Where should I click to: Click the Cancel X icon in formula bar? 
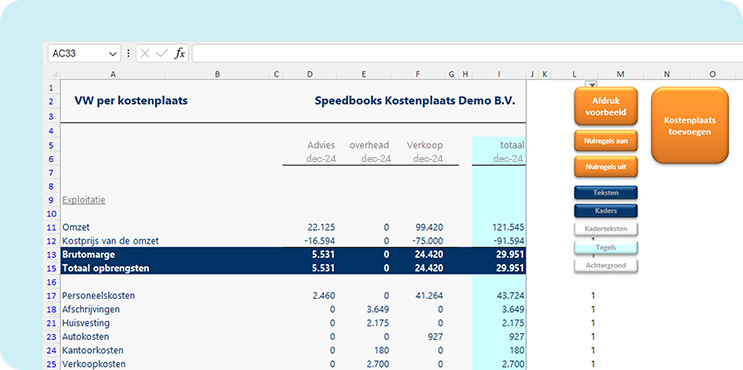coord(145,54)
